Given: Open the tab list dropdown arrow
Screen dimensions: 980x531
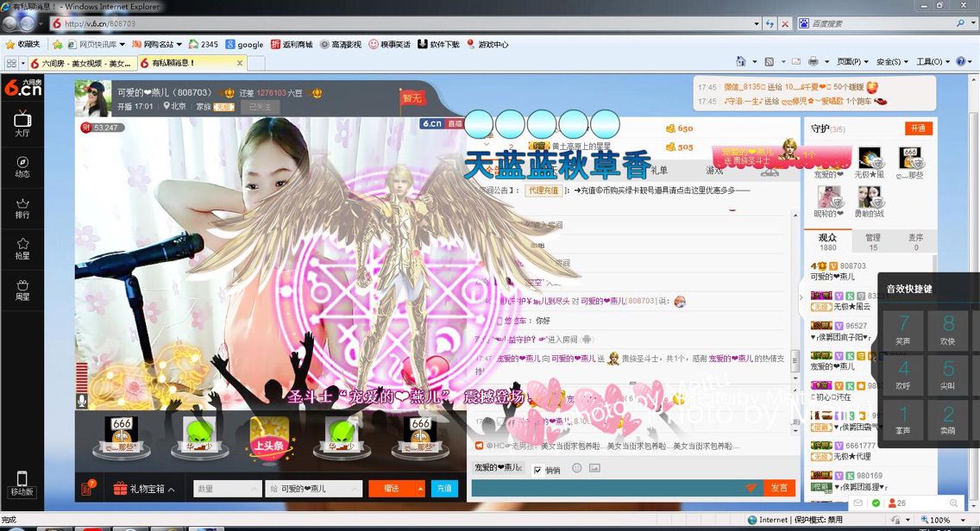Looking at the screenshot, I should pos(23,63).
